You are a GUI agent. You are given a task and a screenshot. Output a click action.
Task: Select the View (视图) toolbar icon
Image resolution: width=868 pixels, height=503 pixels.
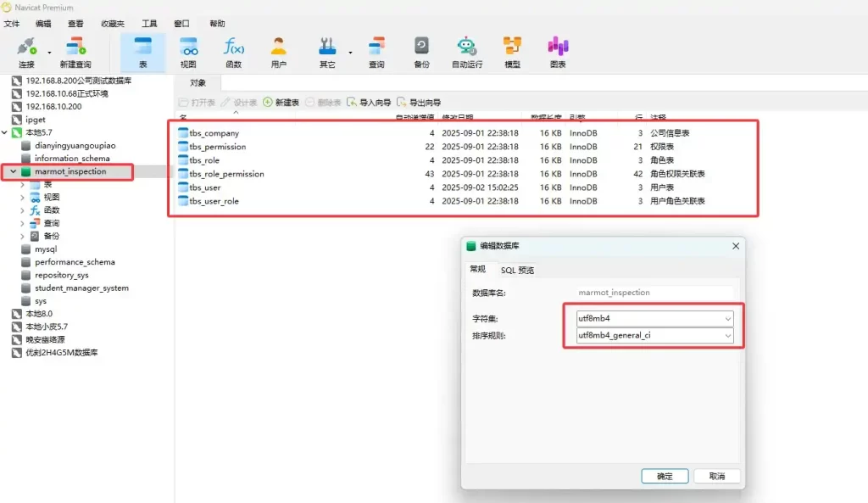(x=188, y=52)
